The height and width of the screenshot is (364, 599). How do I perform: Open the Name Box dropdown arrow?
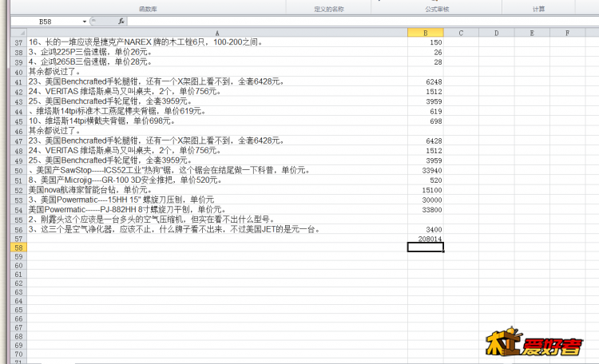click(85, 22)
